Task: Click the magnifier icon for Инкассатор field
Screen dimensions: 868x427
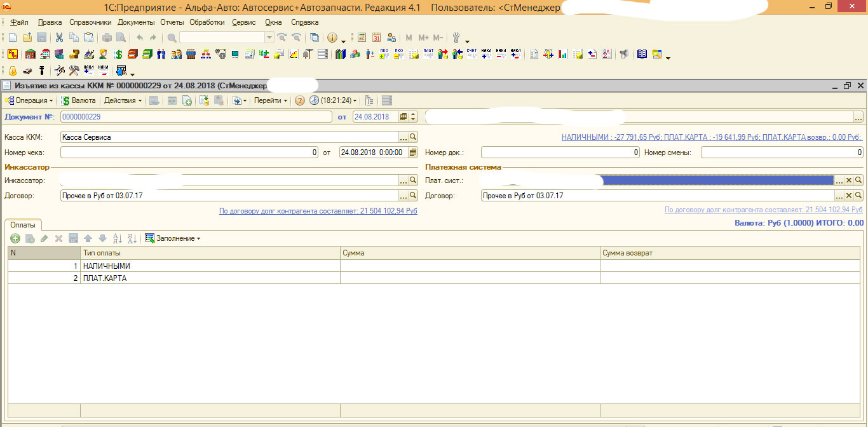Action: point(413,180)
